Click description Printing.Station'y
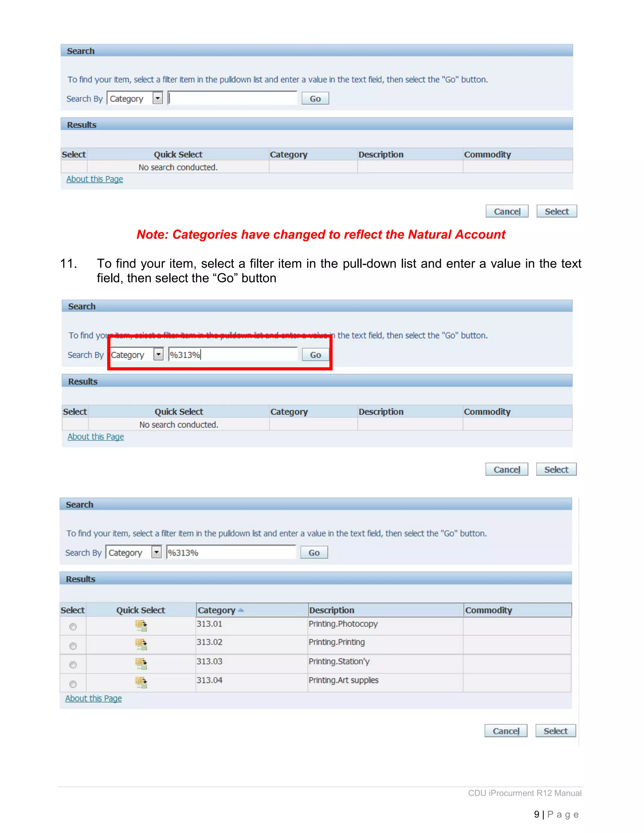Viewport: 644px width, 833px height. [x=339, y=661]
